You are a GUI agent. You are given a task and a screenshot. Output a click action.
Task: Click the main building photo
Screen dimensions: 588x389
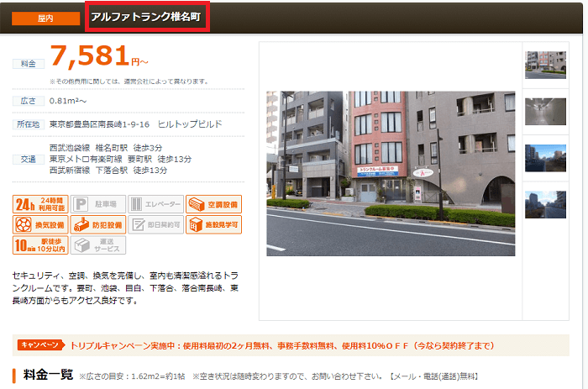[x=391, y=174]
